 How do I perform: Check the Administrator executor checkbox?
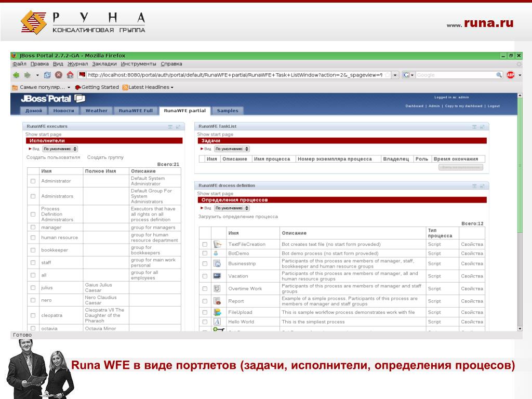(33, 181)
